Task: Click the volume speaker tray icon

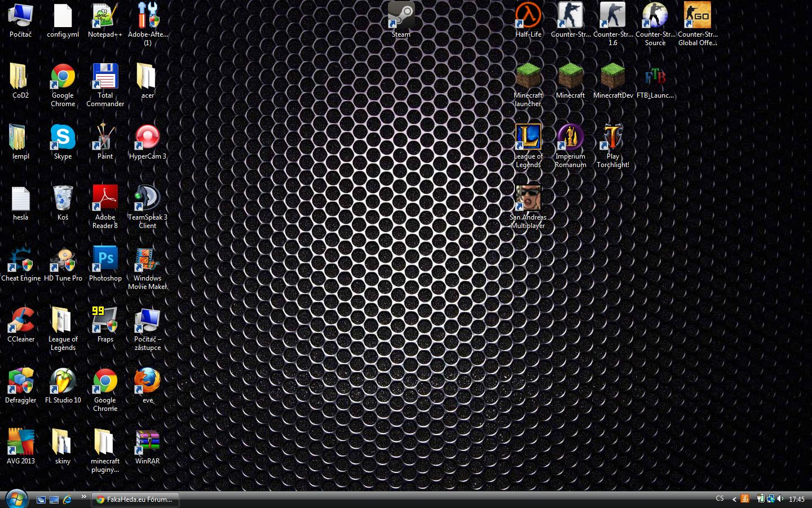Action: click(x=780, y=498)
